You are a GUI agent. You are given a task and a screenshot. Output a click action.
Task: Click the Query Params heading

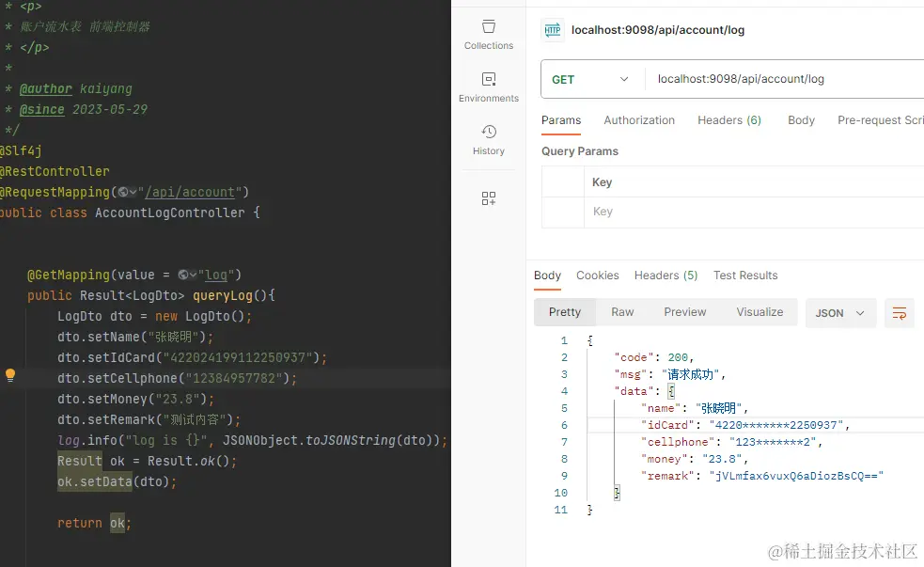point(580,151)
